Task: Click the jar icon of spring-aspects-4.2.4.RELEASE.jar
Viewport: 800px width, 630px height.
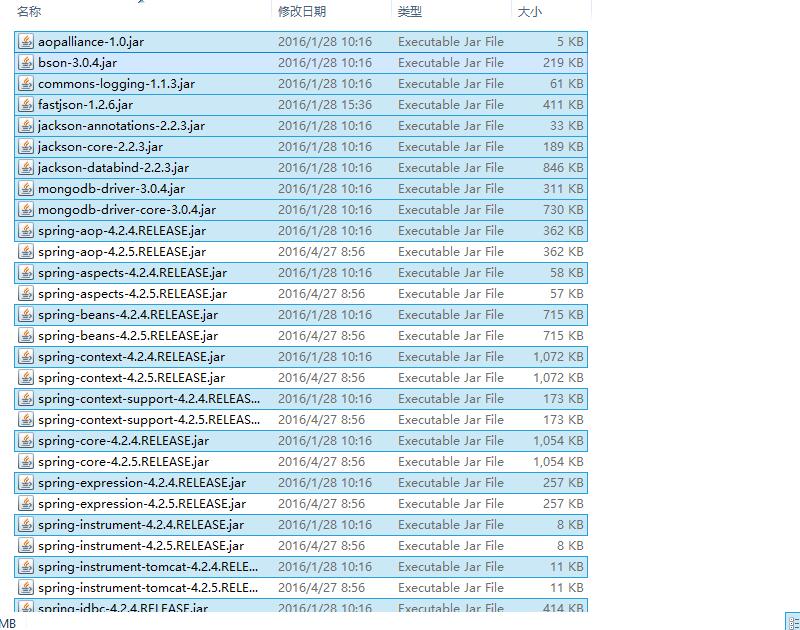Action: coord(26,273)
